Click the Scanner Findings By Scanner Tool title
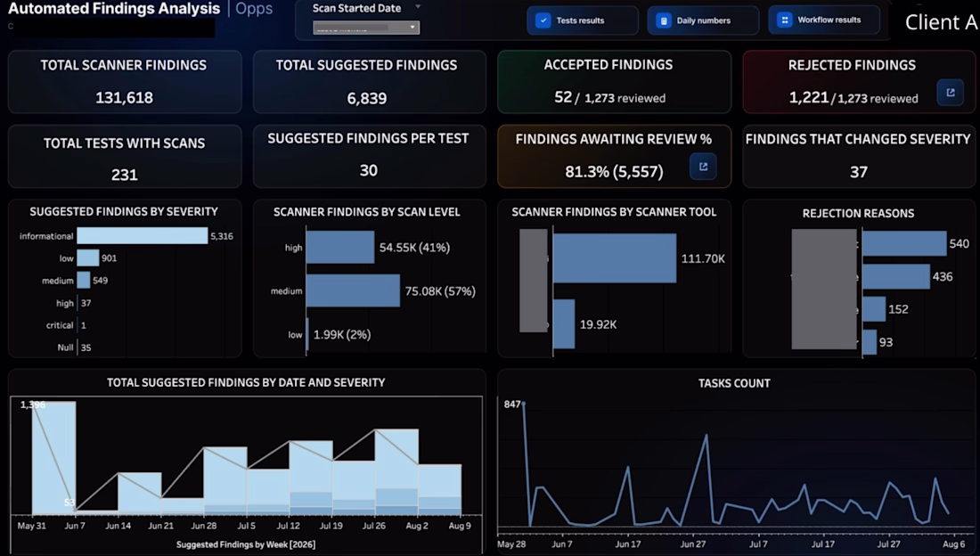Viewport: 980px width, 556px height. [614, 212]
